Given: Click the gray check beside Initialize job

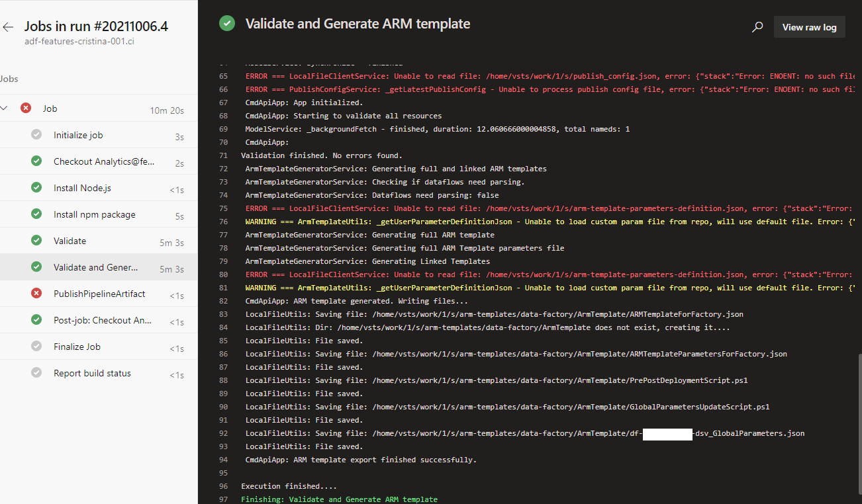Looking at the screenshot, I should coord(36,134).
